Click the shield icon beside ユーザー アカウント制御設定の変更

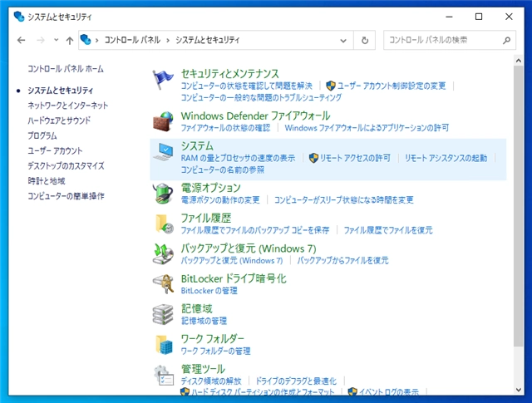[x=331, y=86]
